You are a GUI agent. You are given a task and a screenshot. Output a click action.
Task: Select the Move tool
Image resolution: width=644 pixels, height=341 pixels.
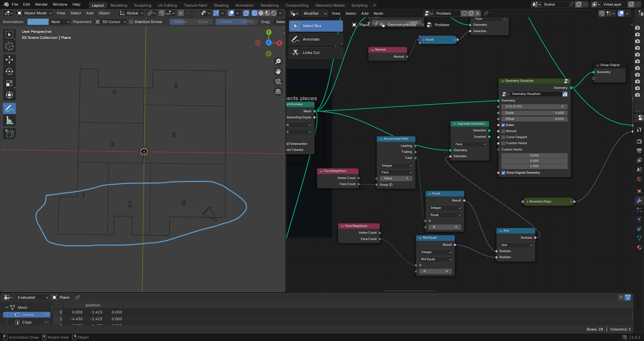point(9,60)
